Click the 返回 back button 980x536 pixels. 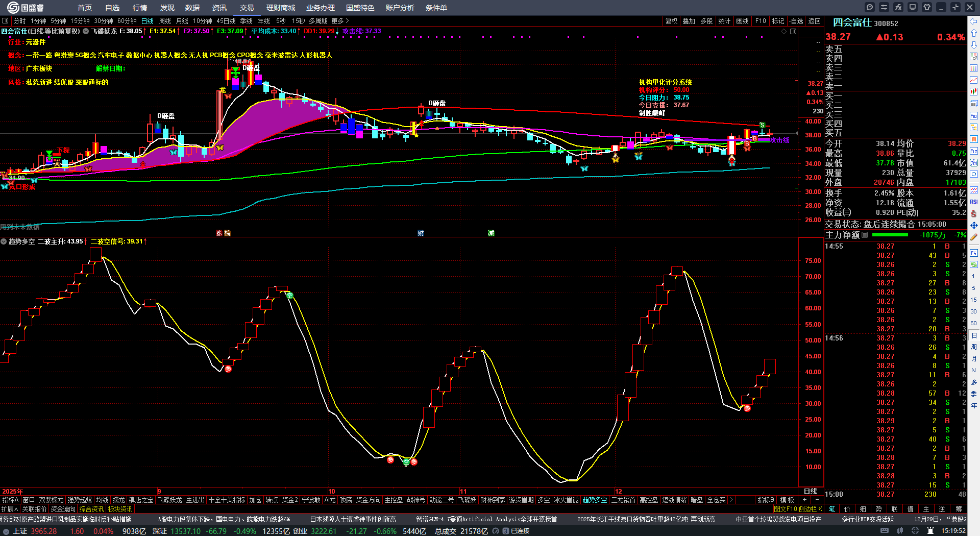815,21
